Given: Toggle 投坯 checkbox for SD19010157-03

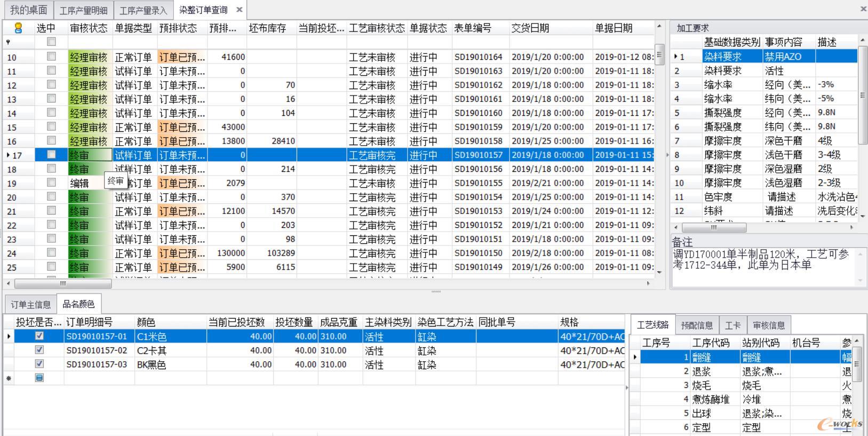Looking at the screenshot, I should 39,364.
